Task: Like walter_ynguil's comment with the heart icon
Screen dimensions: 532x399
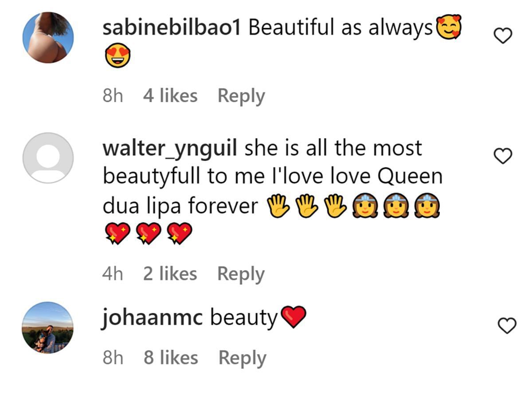Action: coord(503,155)
